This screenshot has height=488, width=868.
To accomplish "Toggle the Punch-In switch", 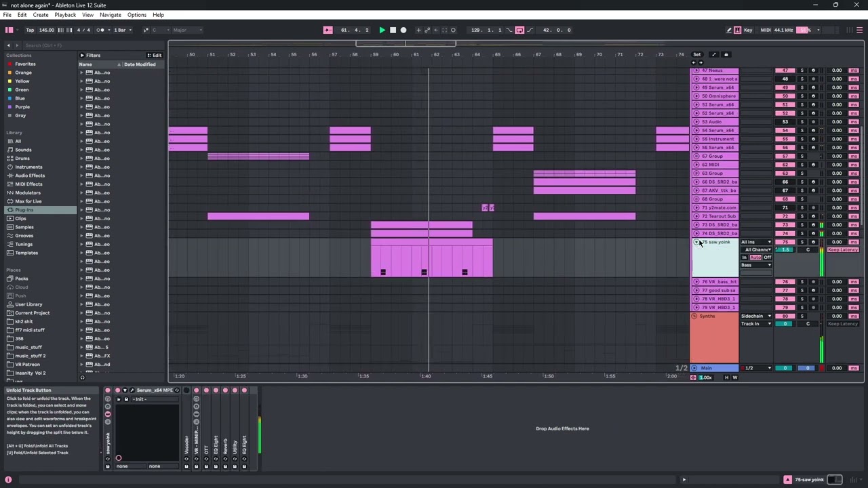I will [510, 30].
